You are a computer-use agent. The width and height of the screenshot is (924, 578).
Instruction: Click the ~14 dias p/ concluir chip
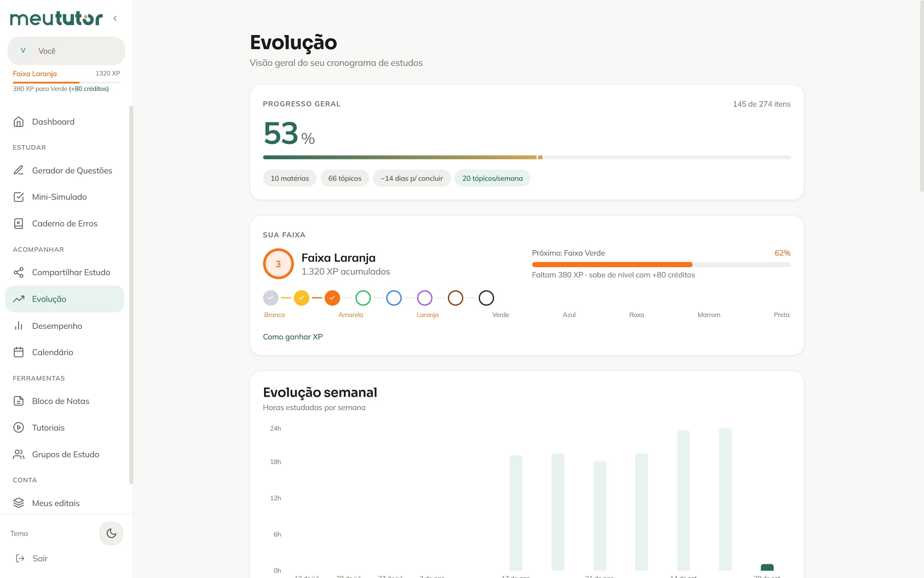[412, 178]
